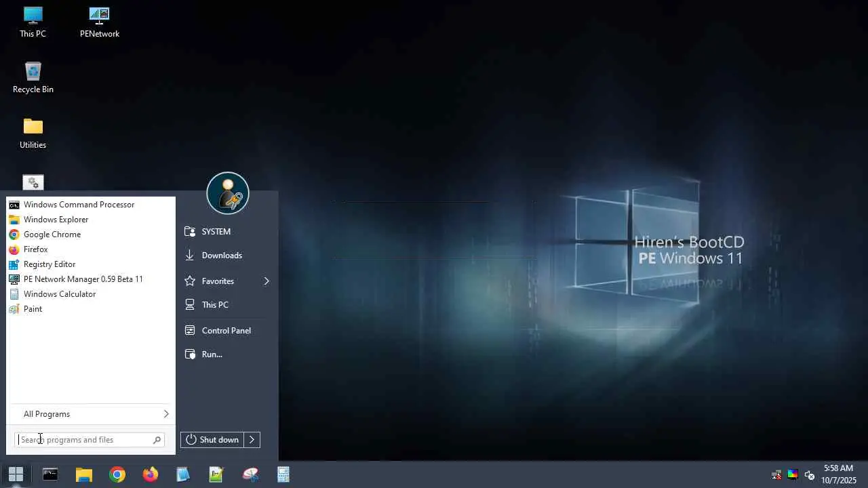Click the disconnected network tray icon

[776, 475]
